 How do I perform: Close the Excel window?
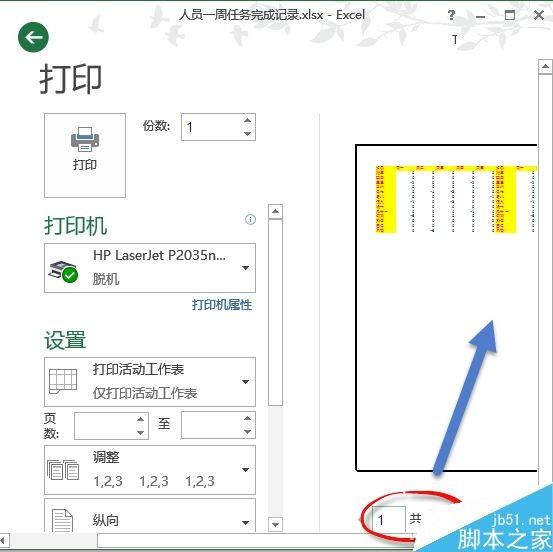pos(539,15)
